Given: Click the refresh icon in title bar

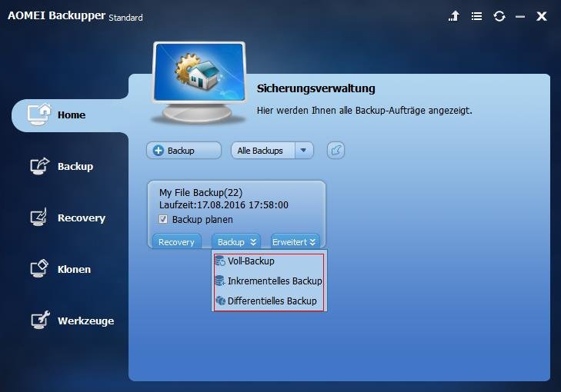Looking at the screenshot, I should (499, 16).
